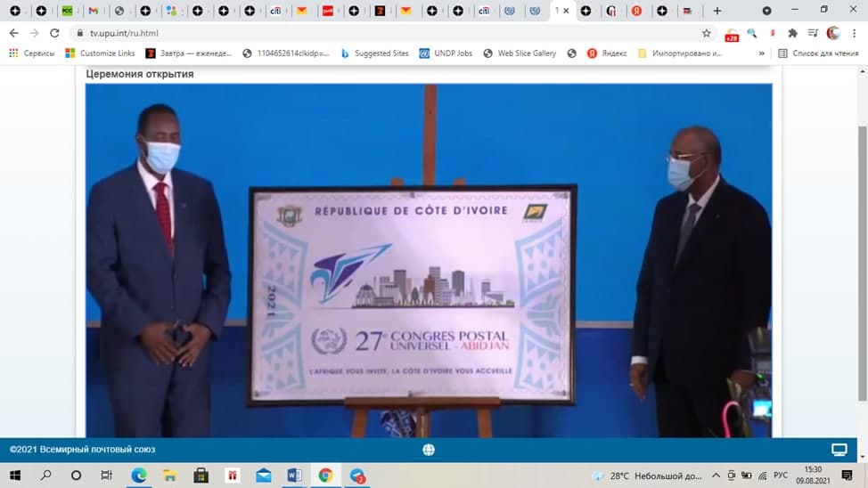Open the clock showing 15:30
Viewport: 868px width, 488px height.
[x=814, y=476]
